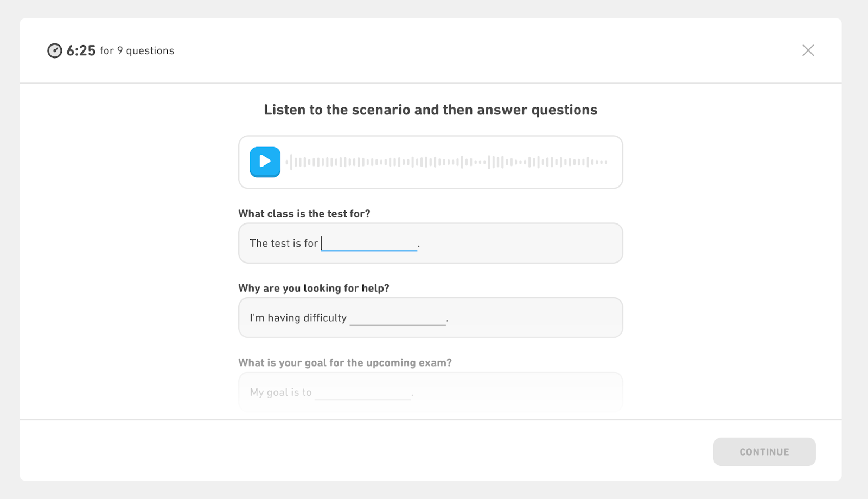Click the "The test is for" prefix text
This screenshot has height=499, width=868.
click(284, 244)
